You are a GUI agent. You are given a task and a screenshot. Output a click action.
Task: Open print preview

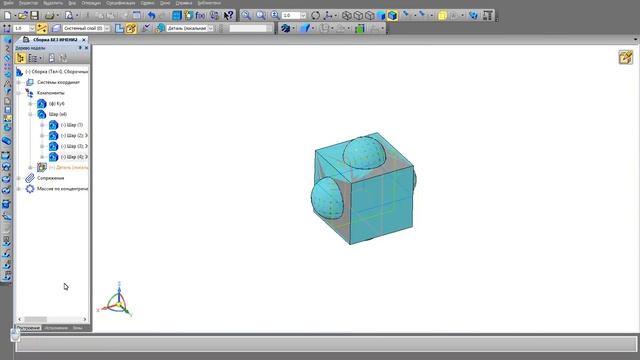(x=69, y=16)
